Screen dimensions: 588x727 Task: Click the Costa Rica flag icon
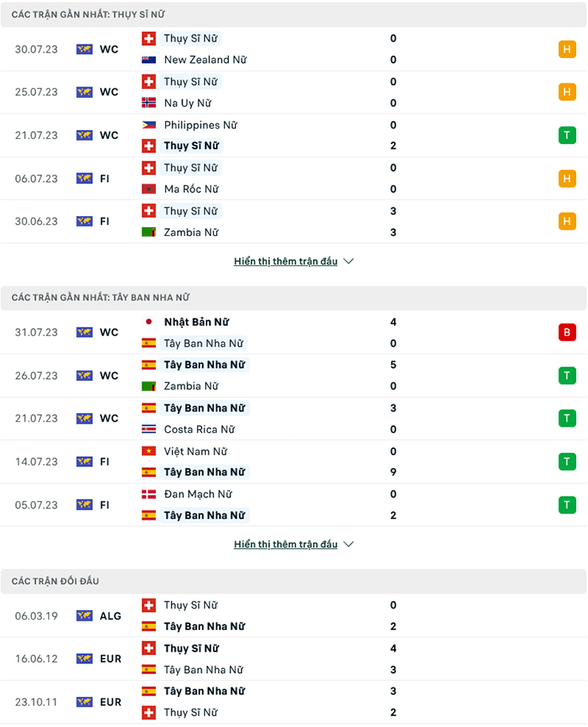[x=149, y=429]
